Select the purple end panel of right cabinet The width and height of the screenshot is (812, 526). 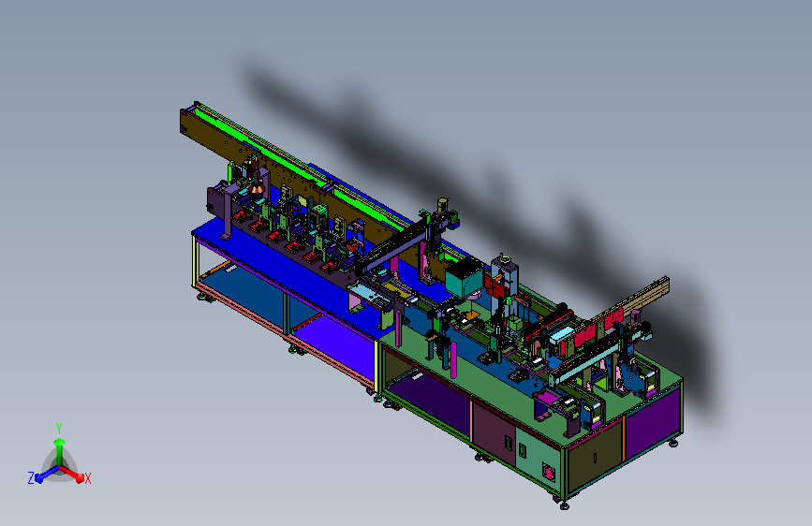click(x=653, y=425)
